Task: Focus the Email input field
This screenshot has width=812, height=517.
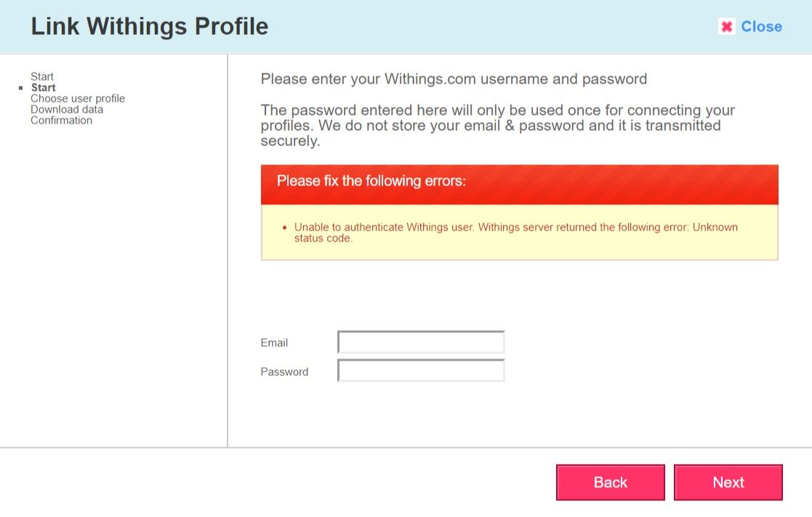Action: 421,342
